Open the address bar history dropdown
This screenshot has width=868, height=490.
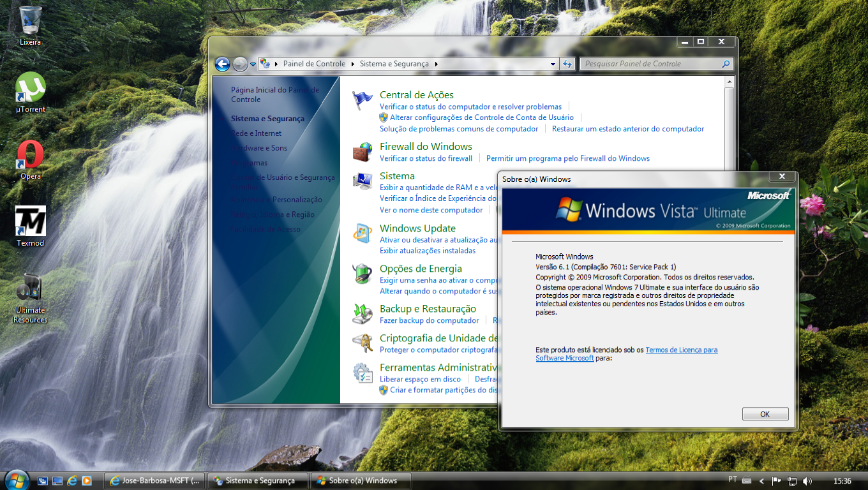(553, 64)
